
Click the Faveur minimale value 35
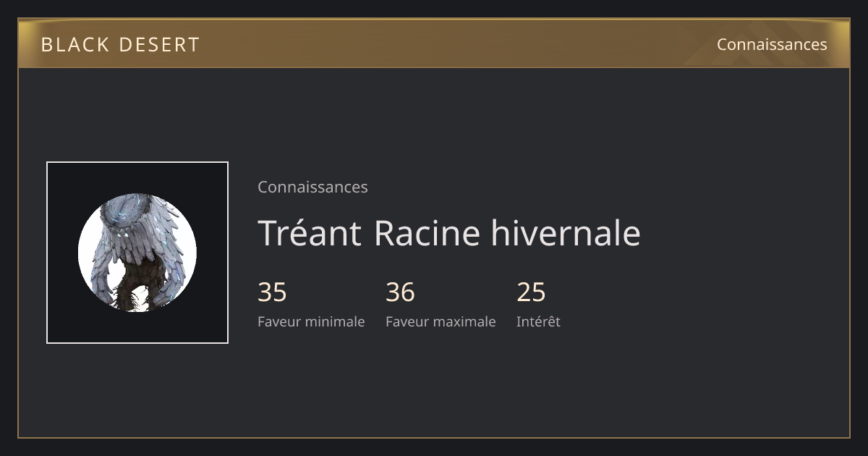[x=272, y=292]
